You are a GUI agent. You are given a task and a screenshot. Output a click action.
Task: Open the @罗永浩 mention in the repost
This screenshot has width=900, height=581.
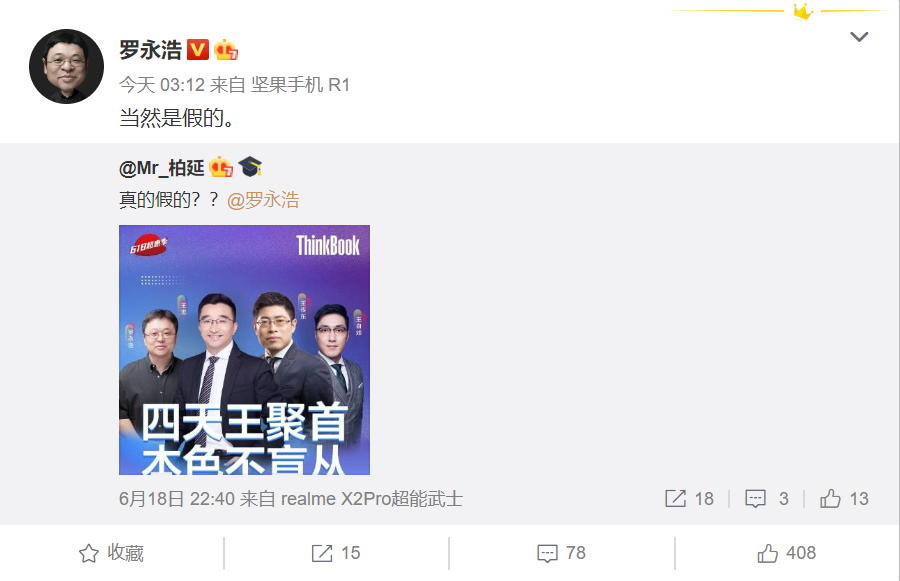click(263, 200)
